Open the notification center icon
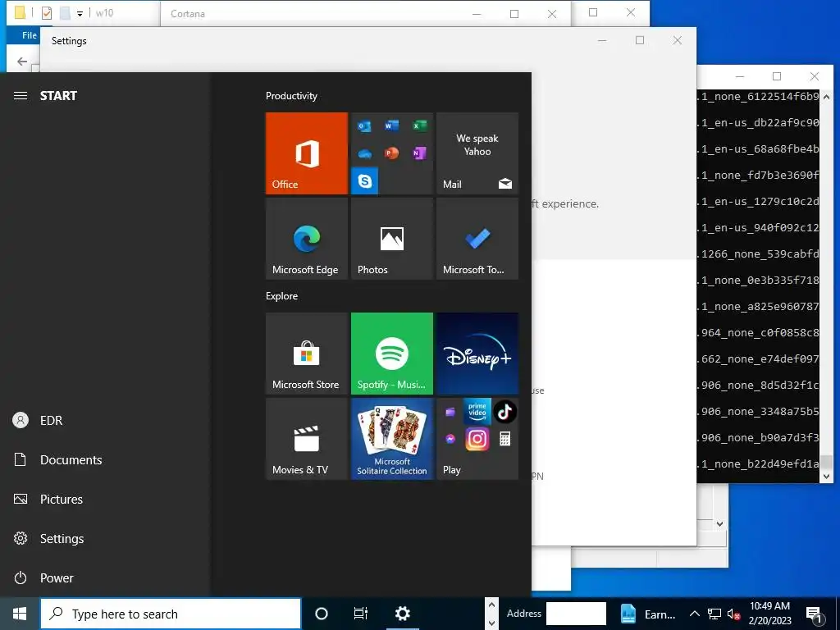840x630 pixels. coord(813,615)
